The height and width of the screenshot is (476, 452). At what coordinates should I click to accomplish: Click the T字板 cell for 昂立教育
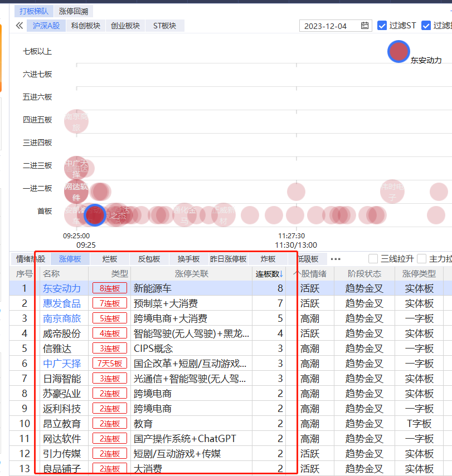click(419, 424)
